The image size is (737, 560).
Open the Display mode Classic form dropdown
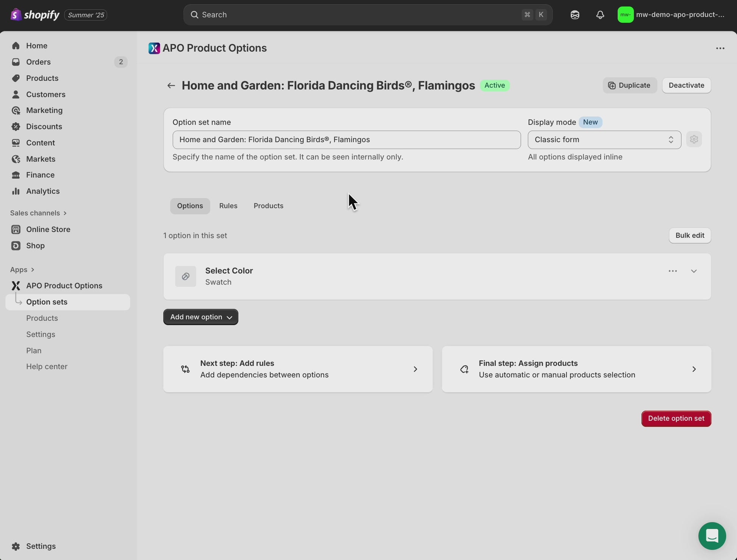coord(604,140)
